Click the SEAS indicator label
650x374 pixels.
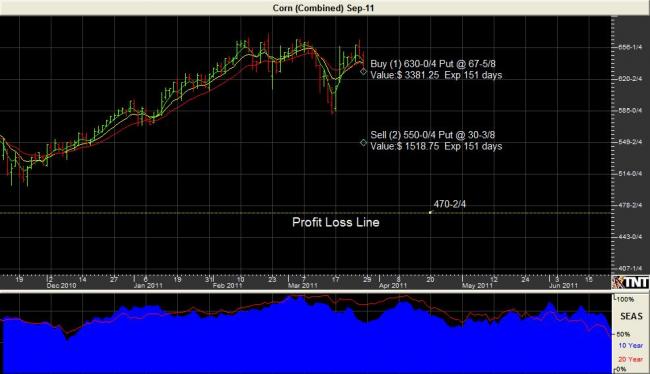point(631,316)
